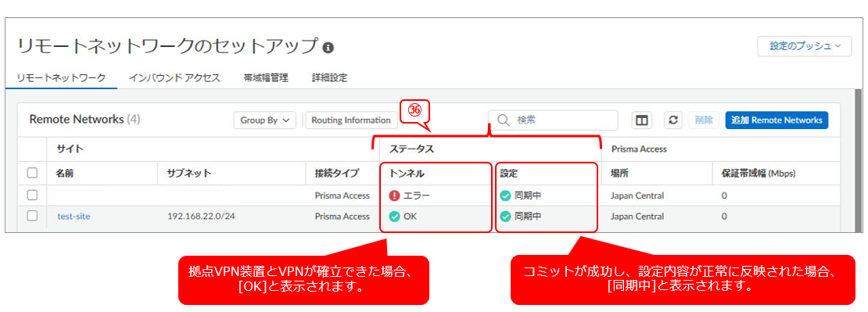Click the green OK check icon for test-site

tap(395, 217)
